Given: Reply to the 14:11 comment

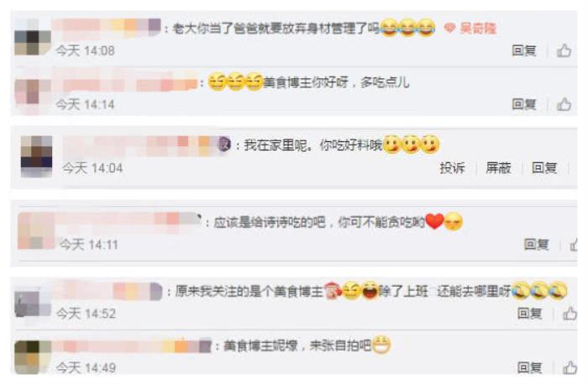Looking at the screenshot, I should (536, 245).
